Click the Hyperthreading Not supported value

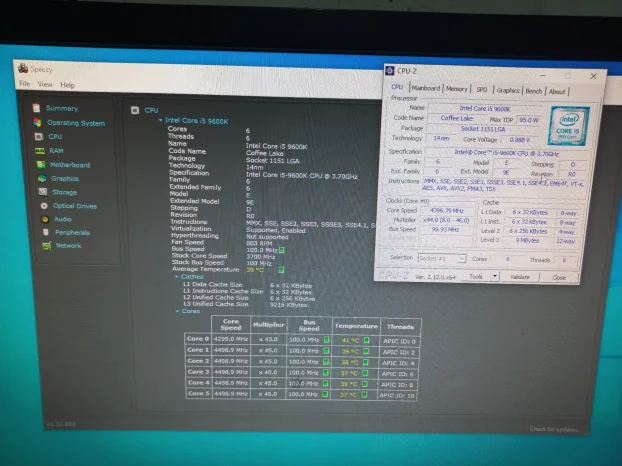[267, 237]
